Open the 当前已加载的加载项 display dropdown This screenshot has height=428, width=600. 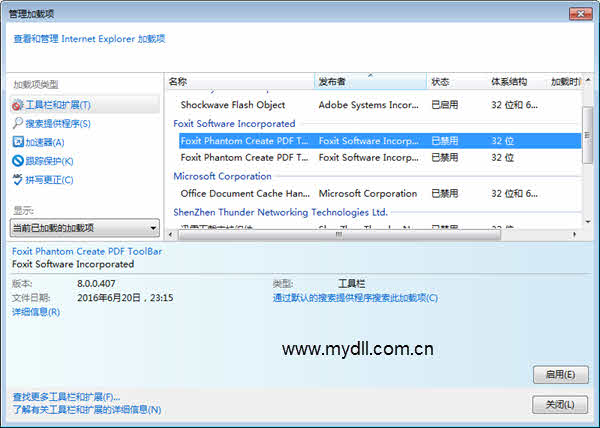point(85,228)
